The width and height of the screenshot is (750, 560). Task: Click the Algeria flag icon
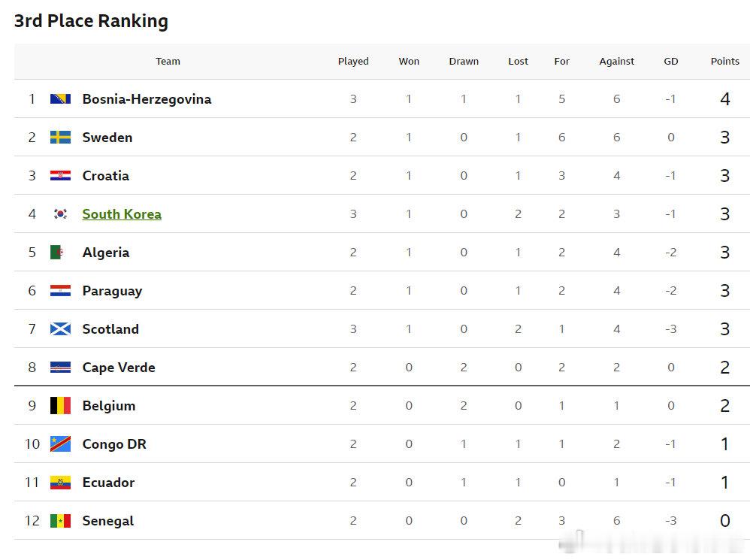tap(57, 252)
